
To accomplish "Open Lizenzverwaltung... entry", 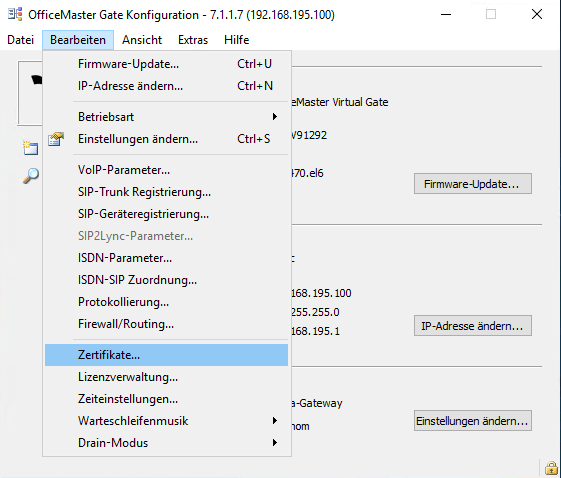I will coord(166,377).
